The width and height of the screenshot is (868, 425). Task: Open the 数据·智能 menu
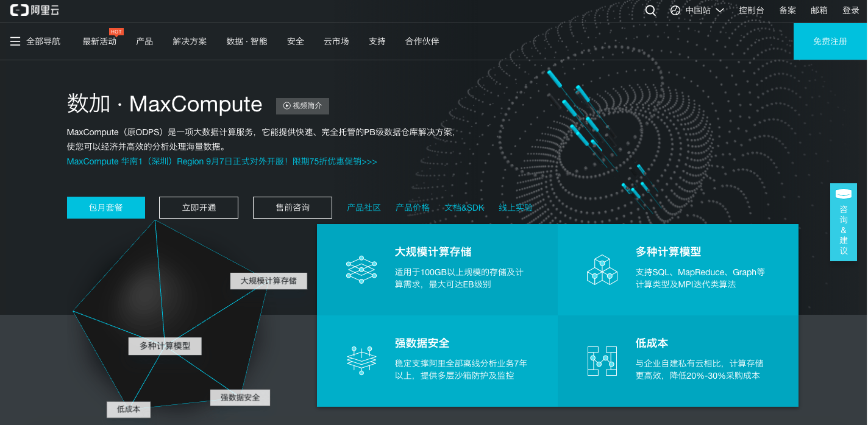(x=247, y=41)
